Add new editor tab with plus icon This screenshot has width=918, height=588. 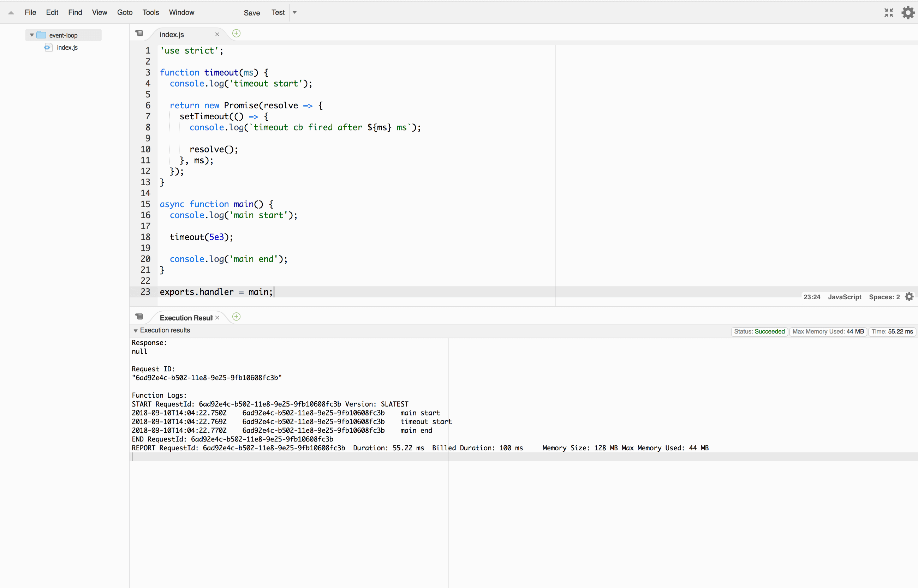236,34
